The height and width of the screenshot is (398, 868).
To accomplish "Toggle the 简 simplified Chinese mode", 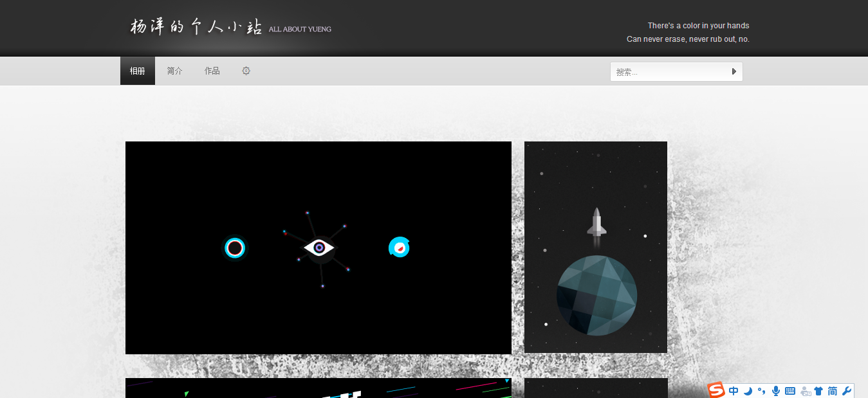I will [x=833, y=391].
